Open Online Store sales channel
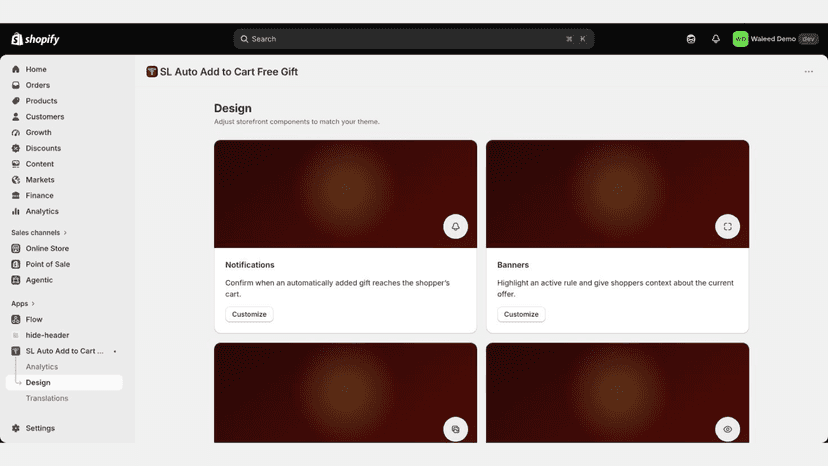 (x=47, y=248)
